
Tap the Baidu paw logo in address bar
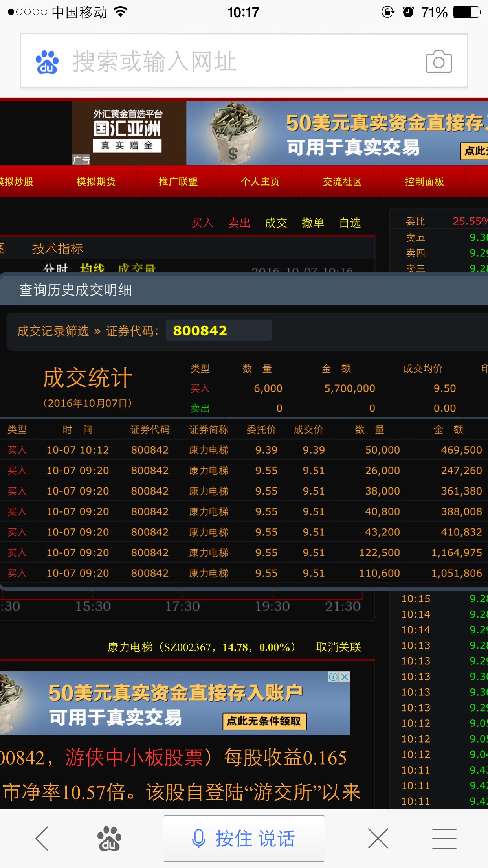click(47, 62)
